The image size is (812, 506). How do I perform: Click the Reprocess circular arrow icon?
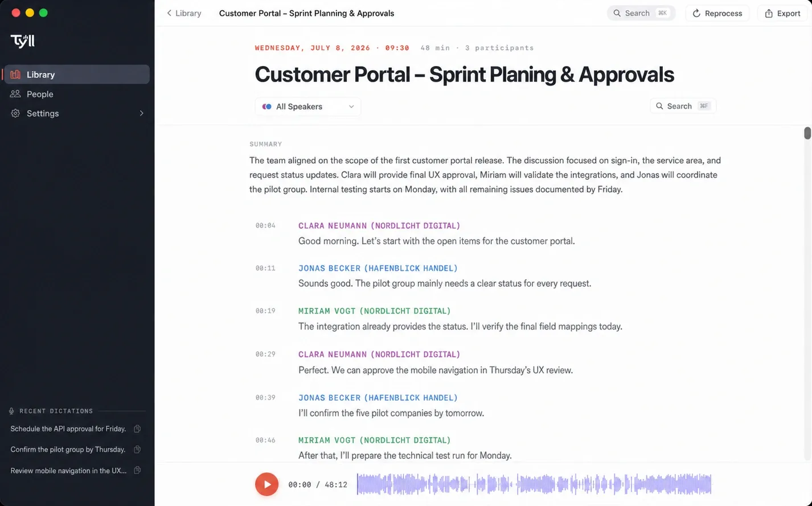[696, 13]
